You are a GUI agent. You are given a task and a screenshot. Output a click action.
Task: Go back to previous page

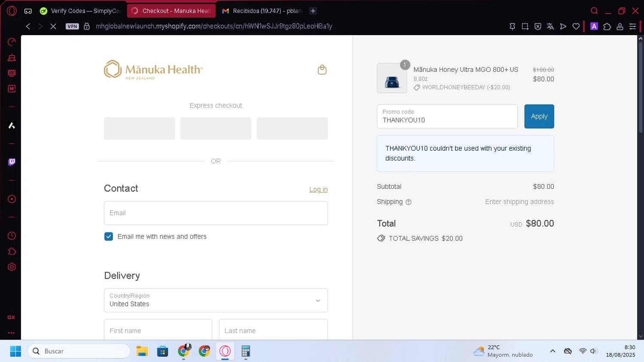(28, 26)
